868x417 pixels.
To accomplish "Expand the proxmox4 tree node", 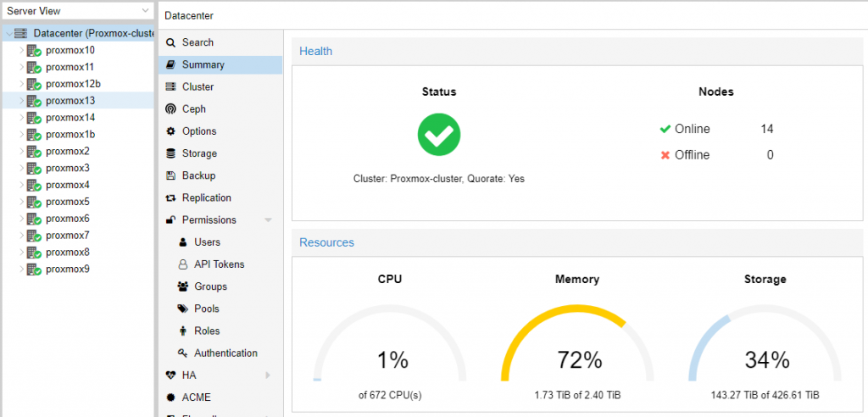I will pyautogui.click(x=21, y=186).
